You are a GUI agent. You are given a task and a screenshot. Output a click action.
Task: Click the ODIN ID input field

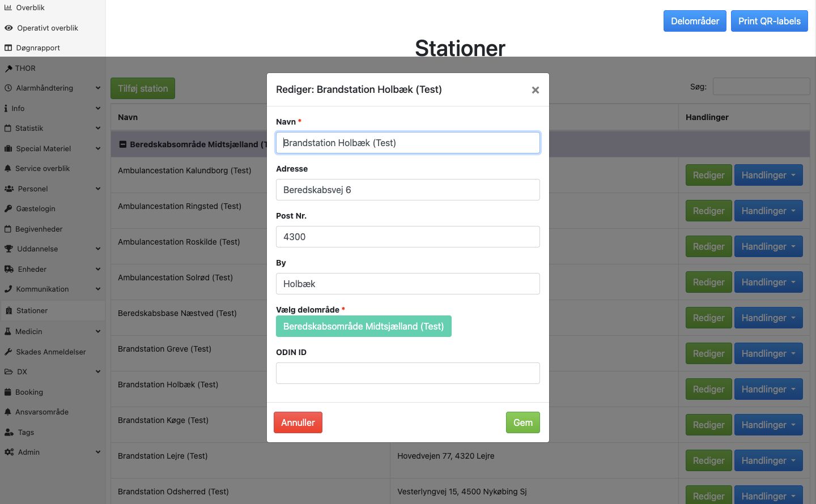pos(408,373)
